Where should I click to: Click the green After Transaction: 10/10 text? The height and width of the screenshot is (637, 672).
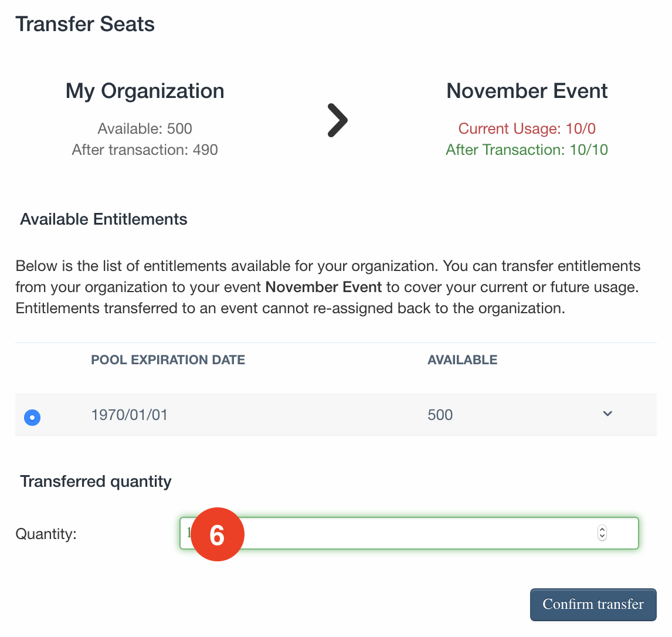(527, 150)
